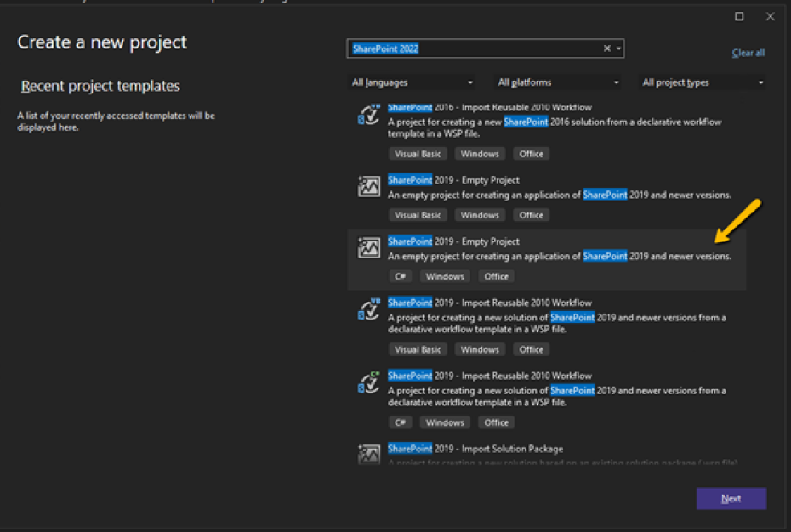
Task: Click the Visual Basic 2019 Import Reusable Workflow icon
Action: (369, 310)
